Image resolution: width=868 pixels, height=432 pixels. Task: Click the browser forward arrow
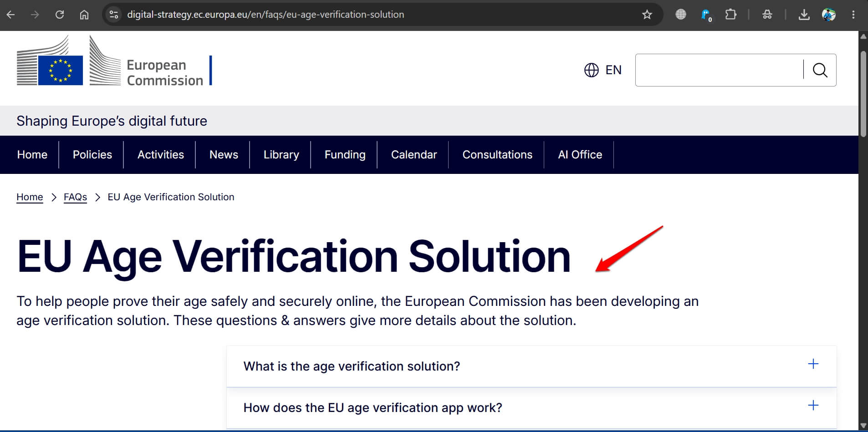tap(35, 15)
